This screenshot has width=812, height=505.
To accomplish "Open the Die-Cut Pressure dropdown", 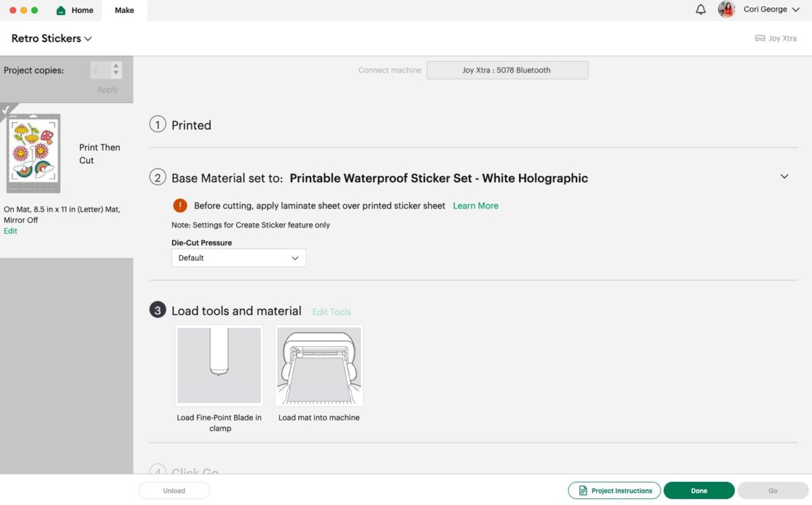I will (239, 258).
